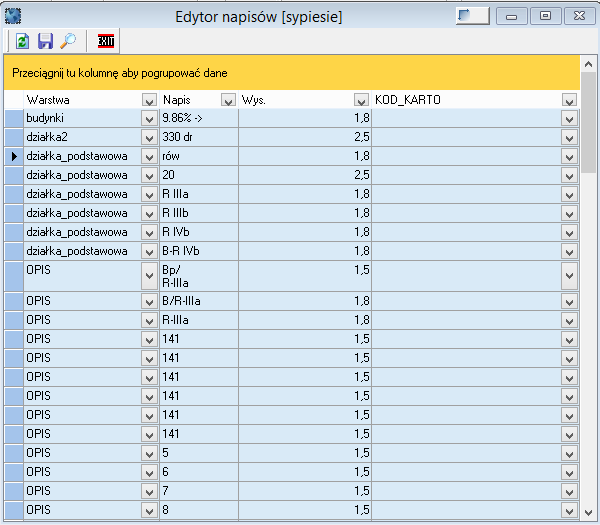Expand KOD_KARTO dropdown in the R IIIb row
This screenshot has height=525, width=600.
569,214
